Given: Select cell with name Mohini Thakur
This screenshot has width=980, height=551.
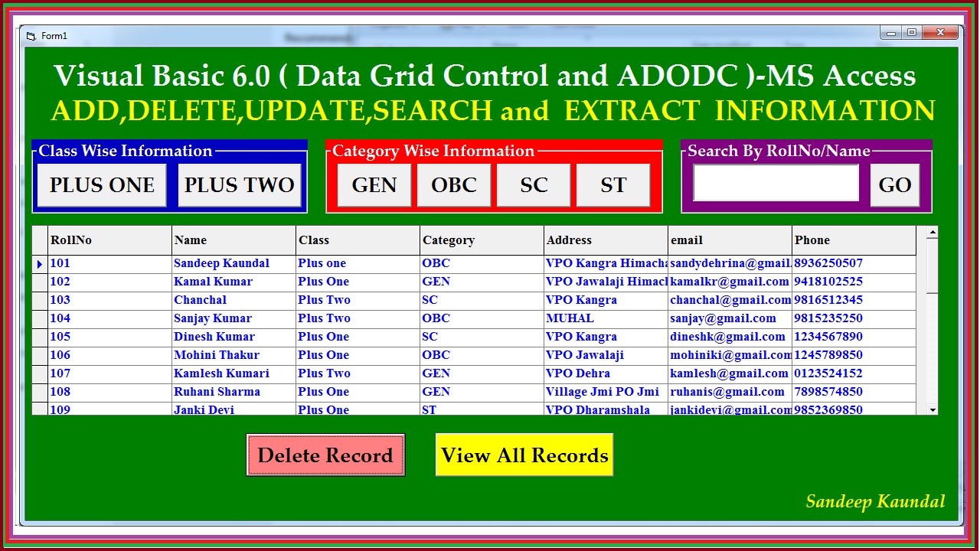Looking at the screenshot, I should [x=234, y=355].
